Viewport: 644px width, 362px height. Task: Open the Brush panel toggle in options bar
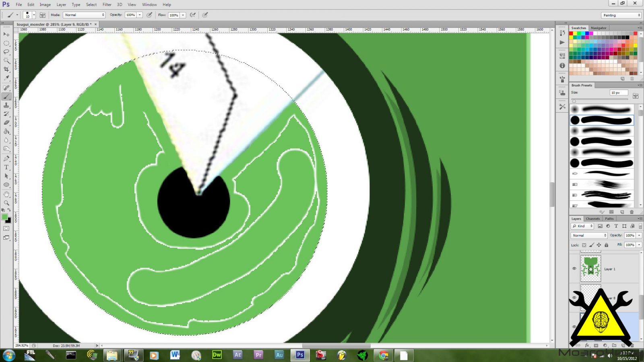[42, 15]
